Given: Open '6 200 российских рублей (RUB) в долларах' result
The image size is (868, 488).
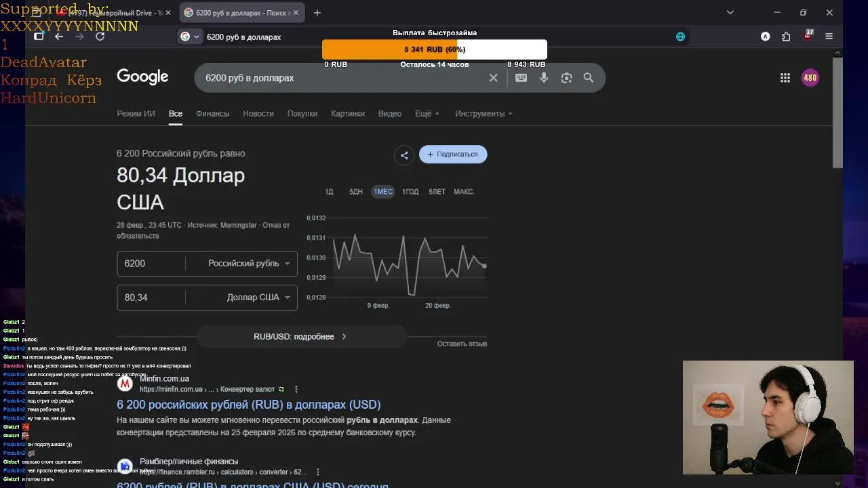Looking at the screenshot, I should 249,405.
